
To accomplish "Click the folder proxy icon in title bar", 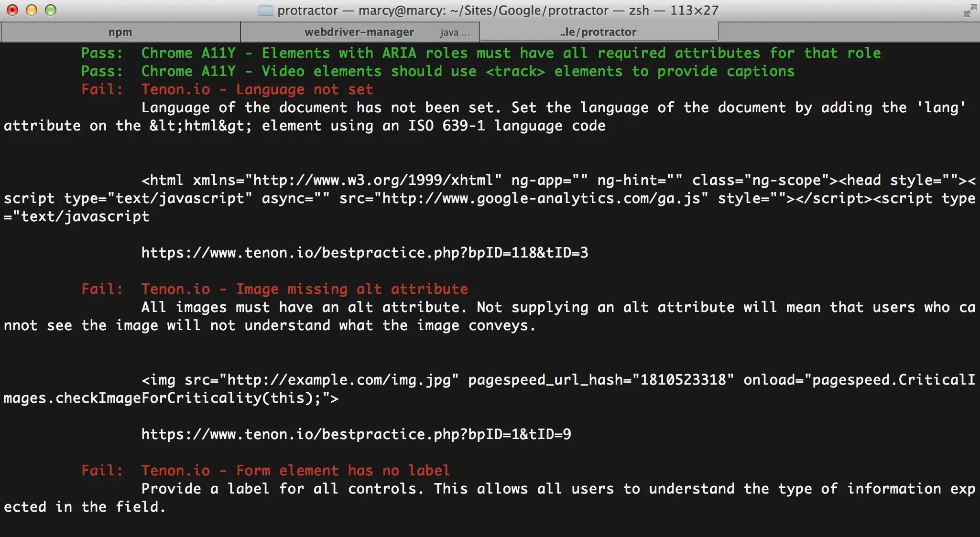I will tap(266, 10).
